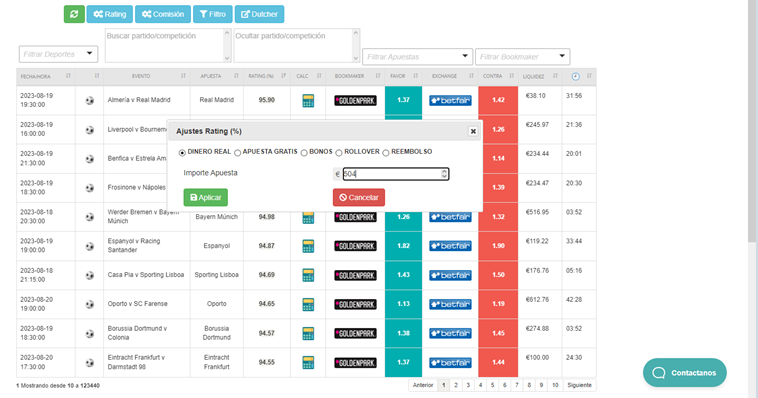Viewport: 758px width, 398px height.
Task: Click the green refresh button
Action: click(x=74, y=14)
